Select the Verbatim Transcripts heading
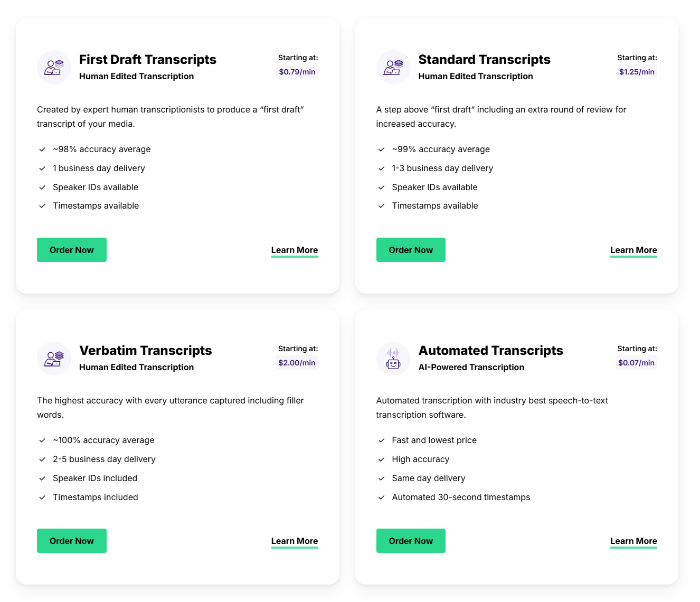The image size is (700, 602). click(x=146, y=351)
